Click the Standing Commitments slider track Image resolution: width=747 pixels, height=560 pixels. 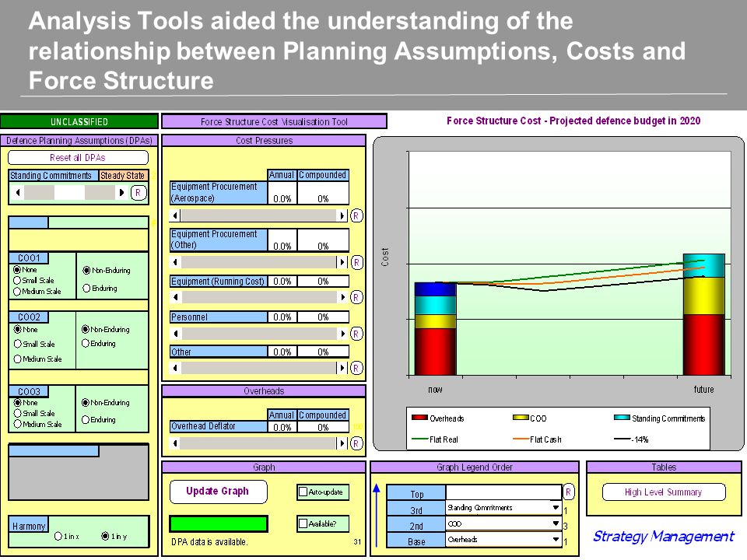click(69, 192)
